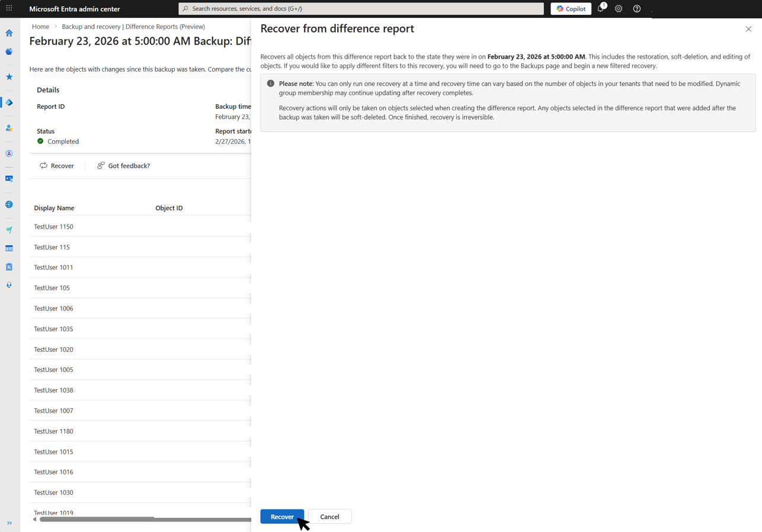Image resolution: width=762 pixels, height=532 pixels.
Task: Open the Got feedback? link
Action: click(123, 165)
